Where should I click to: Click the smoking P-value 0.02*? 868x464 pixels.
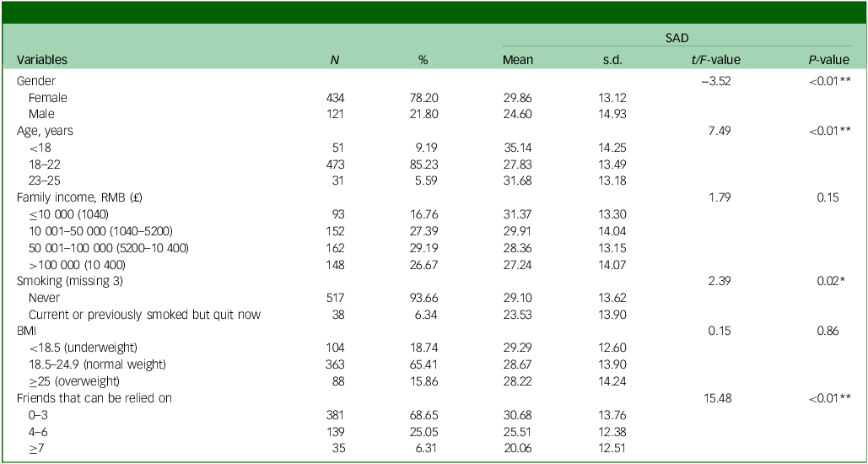click(x=831, y=278)
